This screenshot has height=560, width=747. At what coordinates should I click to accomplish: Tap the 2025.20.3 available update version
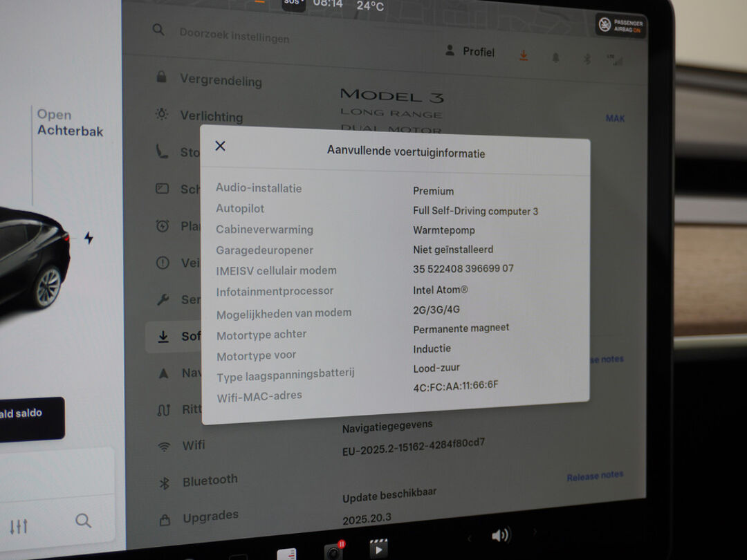(367, 519)
